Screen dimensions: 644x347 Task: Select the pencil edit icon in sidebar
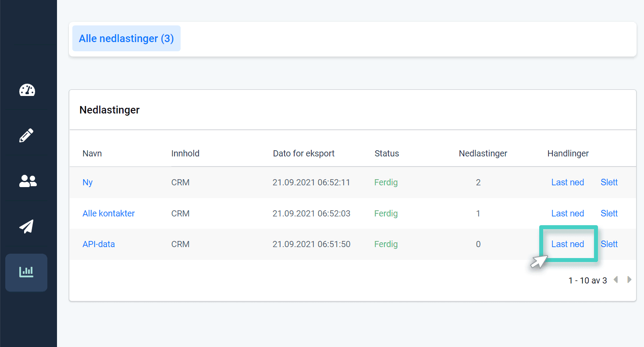[x=27, y=135]
